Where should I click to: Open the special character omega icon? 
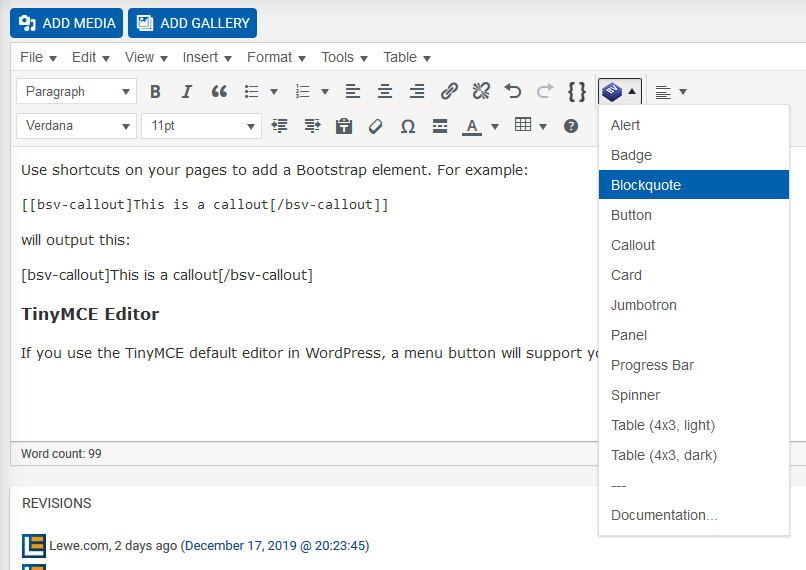[x=408, y=126]
